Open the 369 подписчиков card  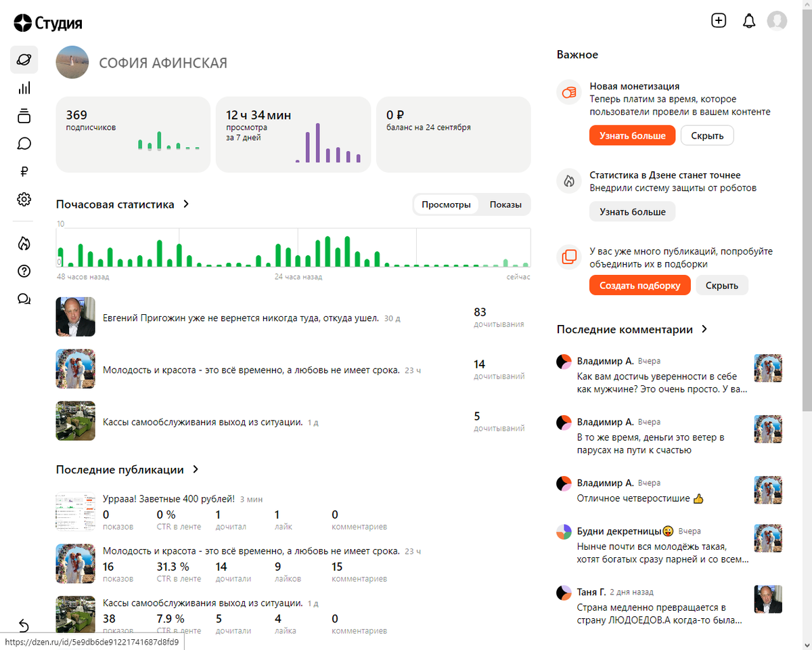(133, 135)
